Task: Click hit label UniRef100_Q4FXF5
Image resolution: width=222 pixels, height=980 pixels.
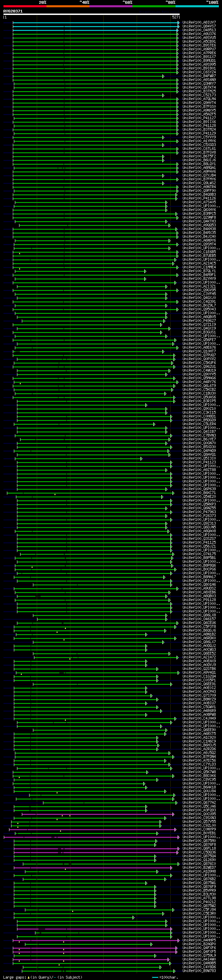Action: click(199, 951)
